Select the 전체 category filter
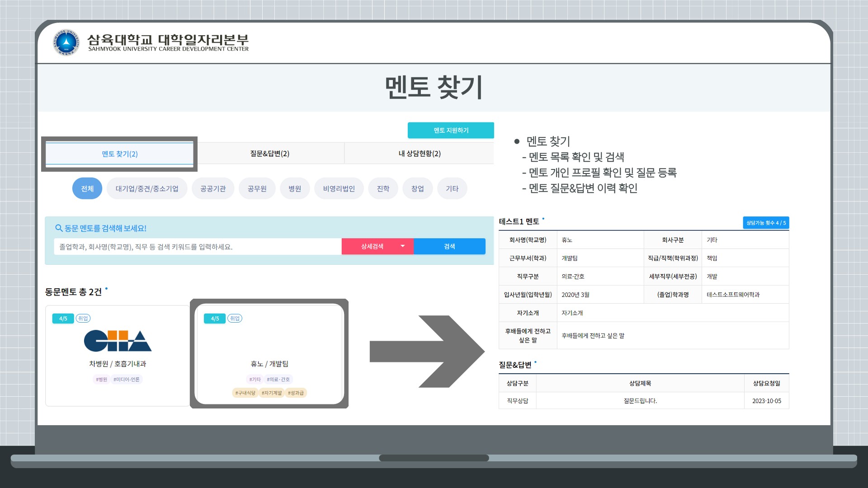The width and height of the screenshot is (868, 488). click(87, 188)
